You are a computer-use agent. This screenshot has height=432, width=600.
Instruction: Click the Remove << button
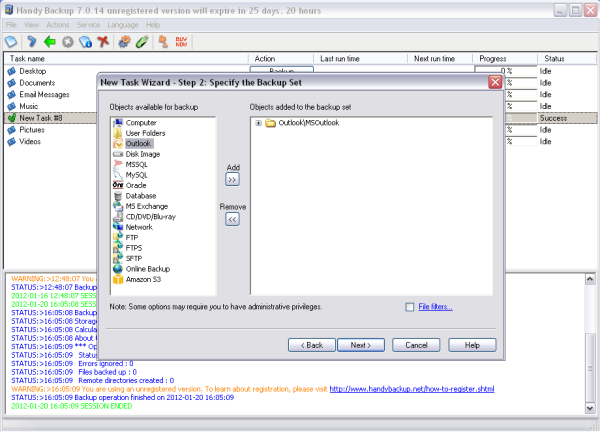pyautogui.click(x=232, y=219)
